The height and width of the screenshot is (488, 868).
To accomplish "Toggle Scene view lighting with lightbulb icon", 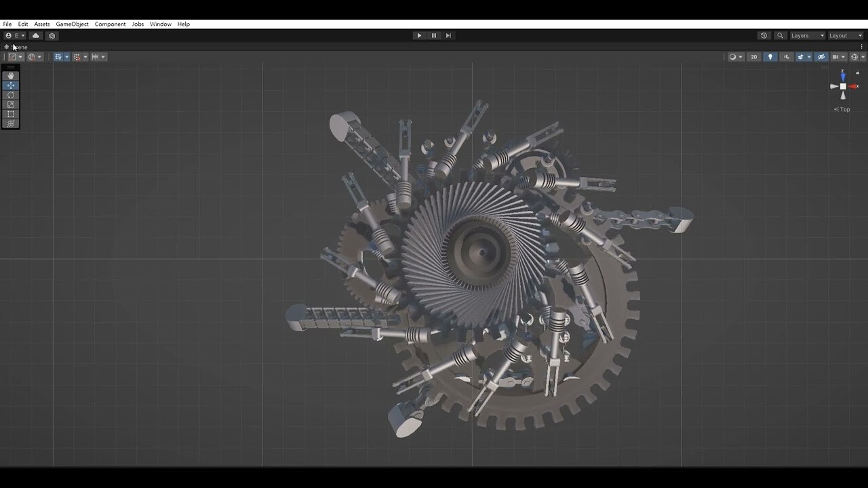I will 770,57.
